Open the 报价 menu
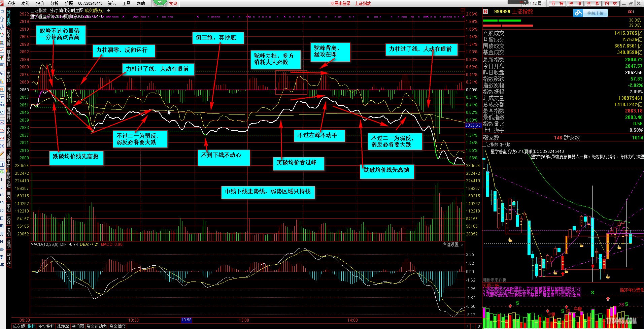644x329 pixels. [40, 3]
